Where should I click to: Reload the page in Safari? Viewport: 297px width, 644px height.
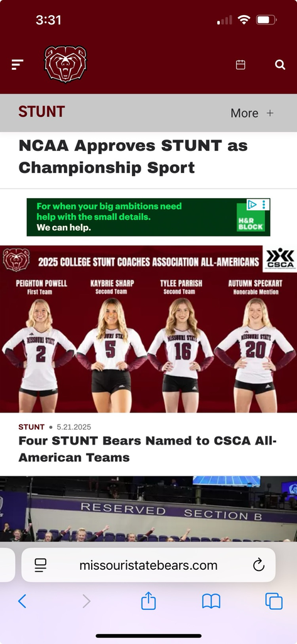click(259, 565)
